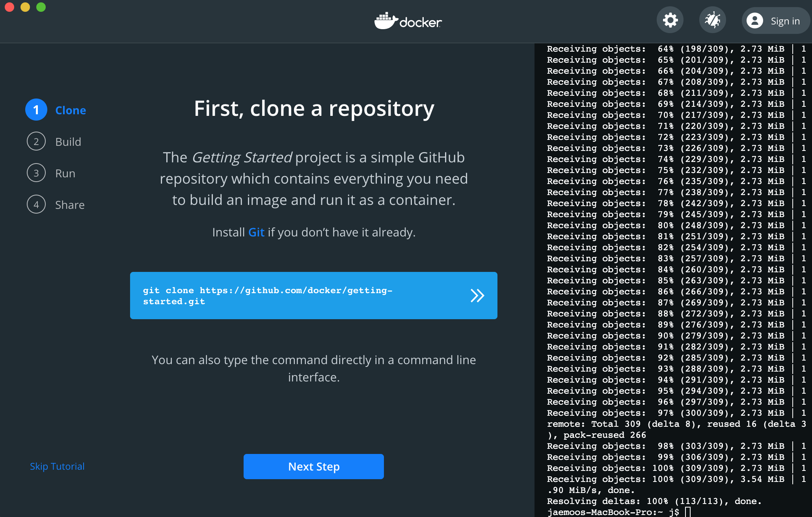Screen dimensions: 812x517
Task: Click the step 3 circle
Action: tap(36, 173)
